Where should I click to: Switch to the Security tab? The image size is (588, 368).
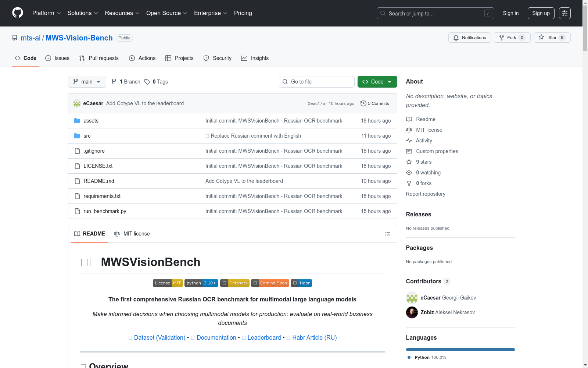point(218,58)
